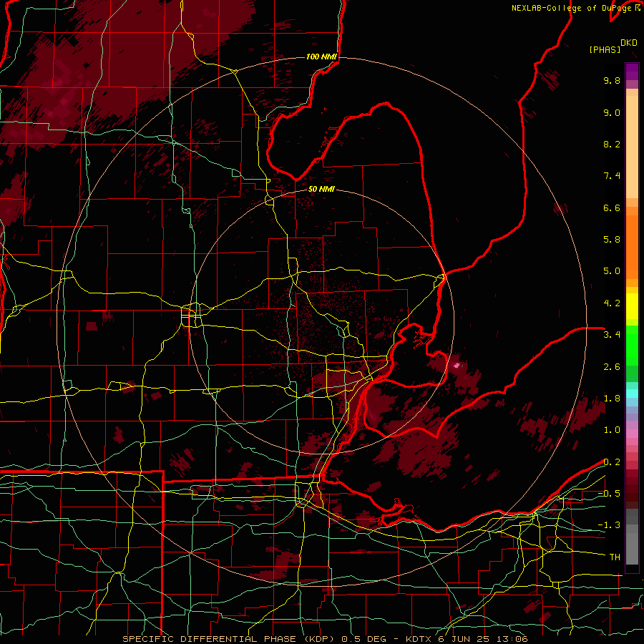Click the 0.5 DEG elevation text
This screenshot has height=644, width=644.
tap(363, 639)
